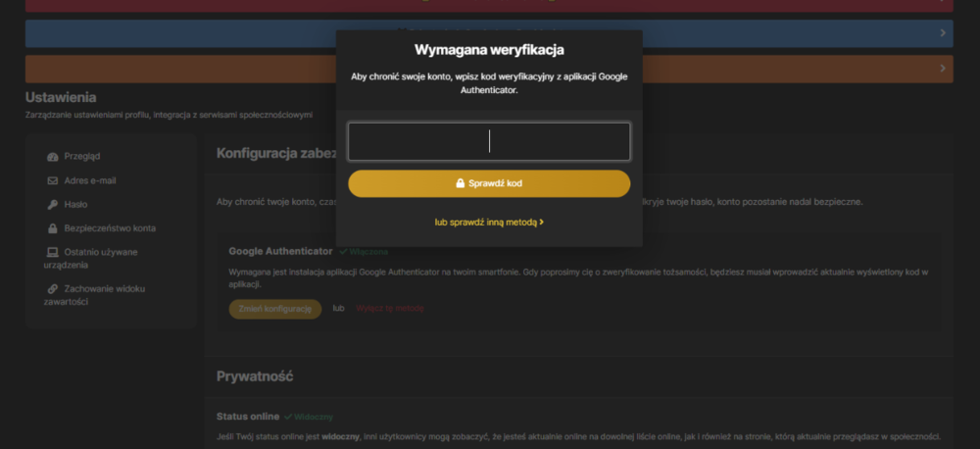Click the key icon beside Hasło

pos(53,205)
